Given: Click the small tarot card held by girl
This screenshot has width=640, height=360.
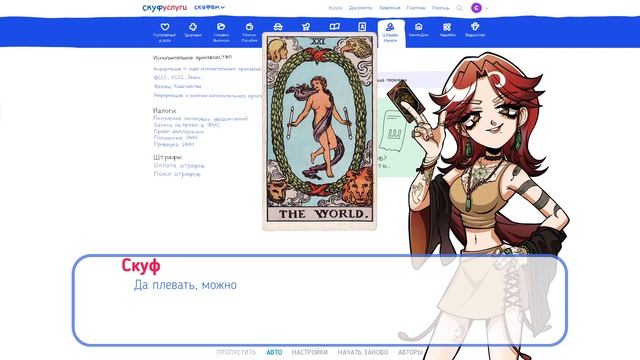Looking at the screenshot, I should click(x=406, y=101).
